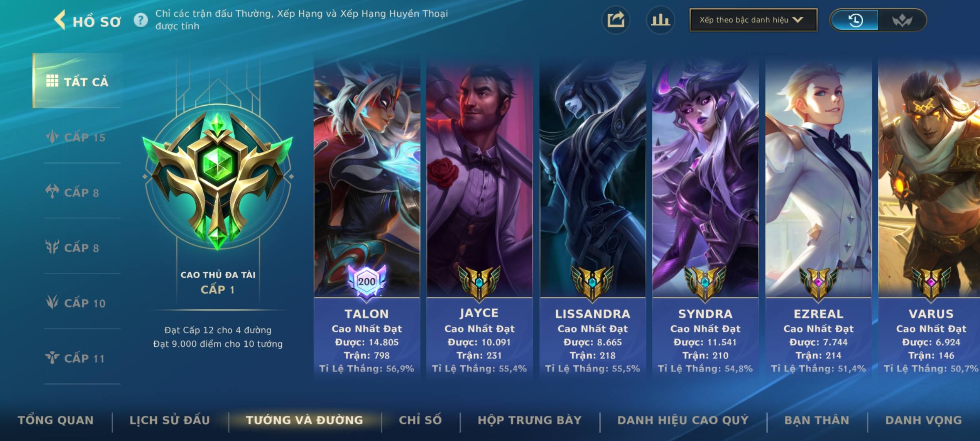The width and height of the screenshot is (980, 441).
Task: Select the Tất Cả filter
Action: pyautogui.click(x=77, y=81)
